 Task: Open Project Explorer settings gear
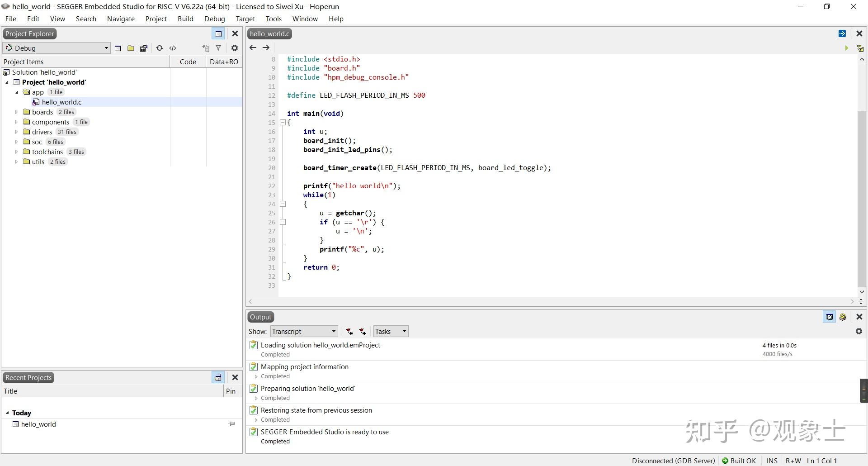pos(234,48)
